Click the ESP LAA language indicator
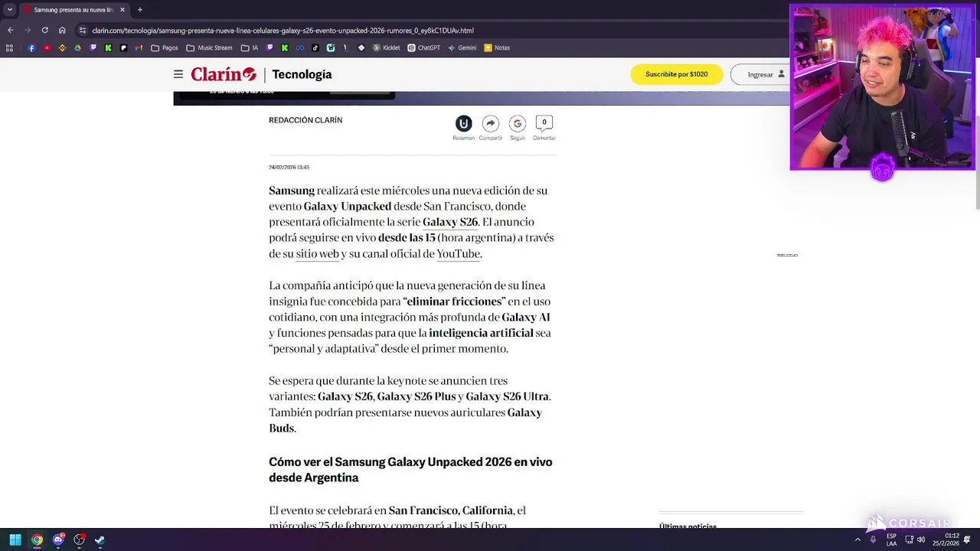 (x=892, y=540)
